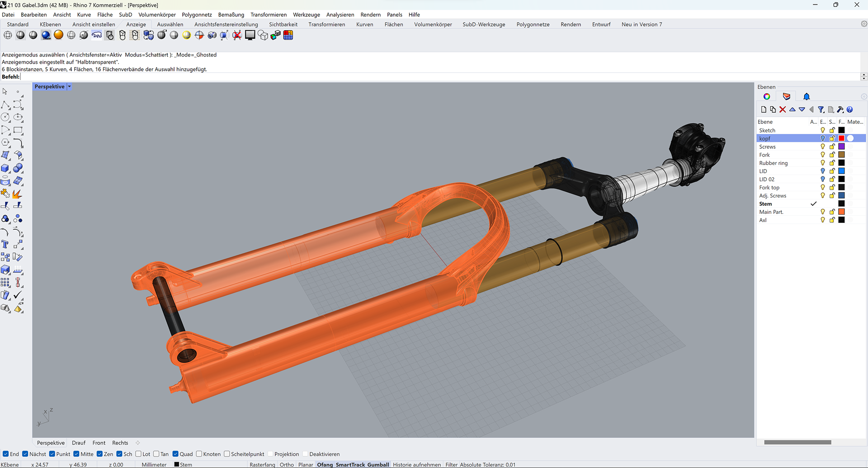Change the red color swatch of kopf layer
The image size is (868, 468).
click(x=841, y=138)
